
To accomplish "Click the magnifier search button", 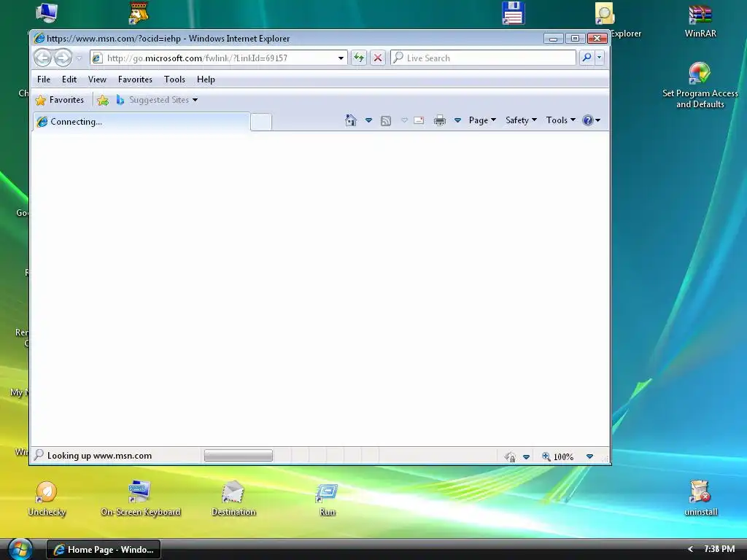I will 587,58.
